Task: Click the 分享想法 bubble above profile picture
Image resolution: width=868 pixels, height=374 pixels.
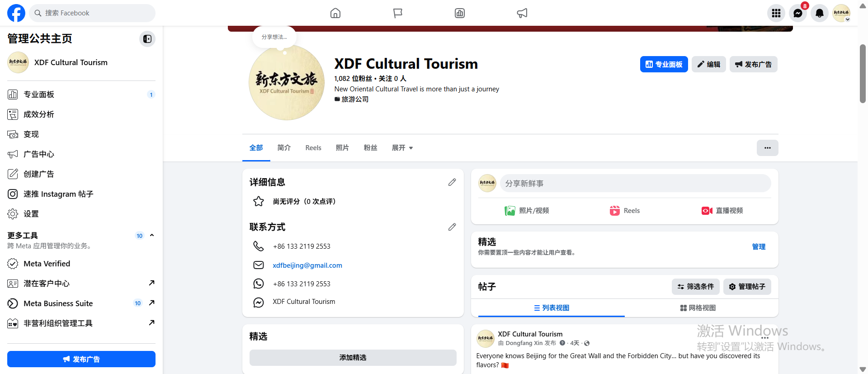Action: click(274, 37)
